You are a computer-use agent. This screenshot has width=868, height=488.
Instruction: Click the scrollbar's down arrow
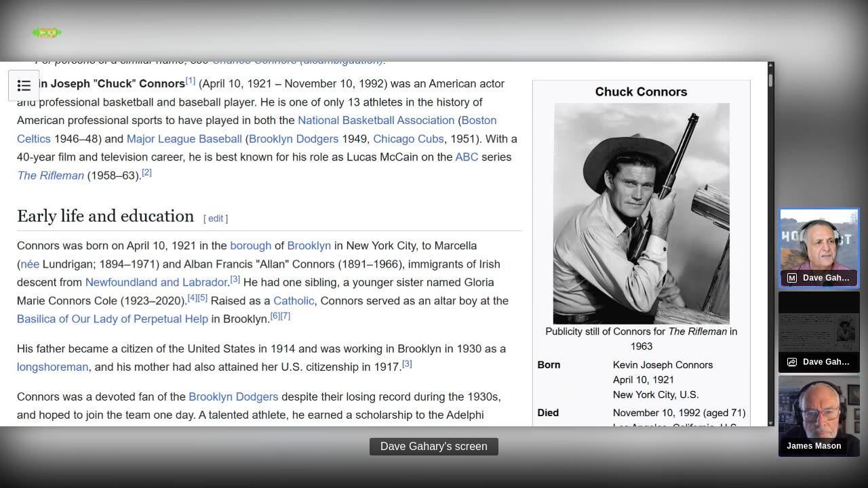770,422
